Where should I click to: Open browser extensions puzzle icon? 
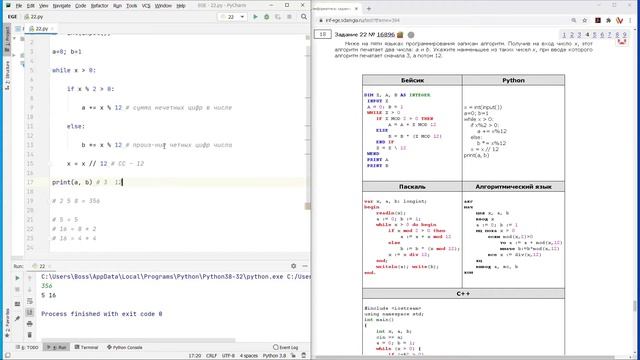point(609,20)
